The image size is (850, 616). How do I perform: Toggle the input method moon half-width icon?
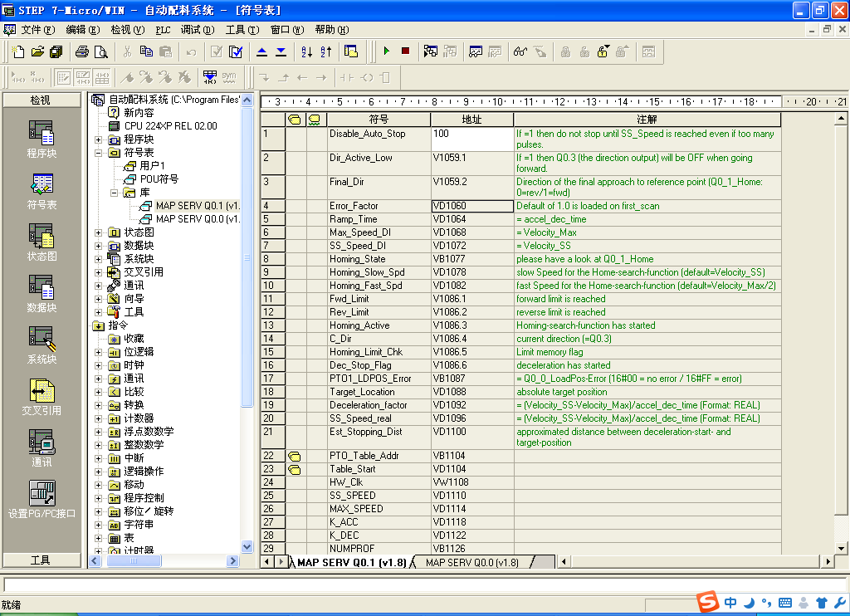tap(750, 603)
